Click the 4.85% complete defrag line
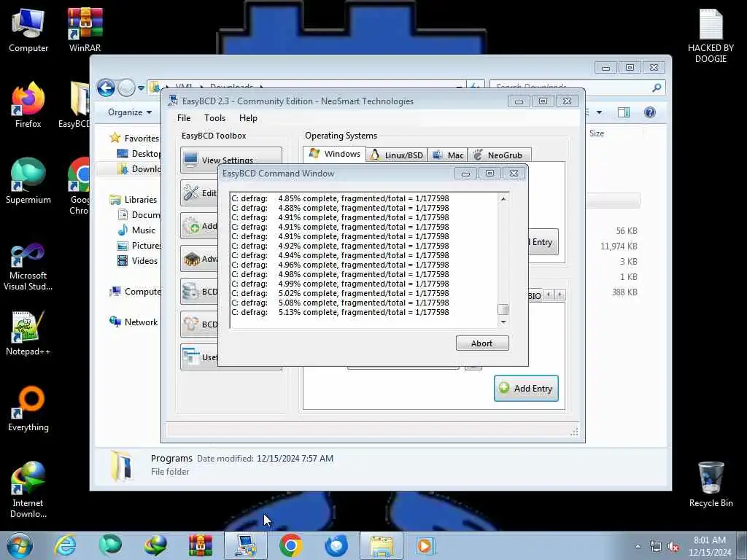 340,198
